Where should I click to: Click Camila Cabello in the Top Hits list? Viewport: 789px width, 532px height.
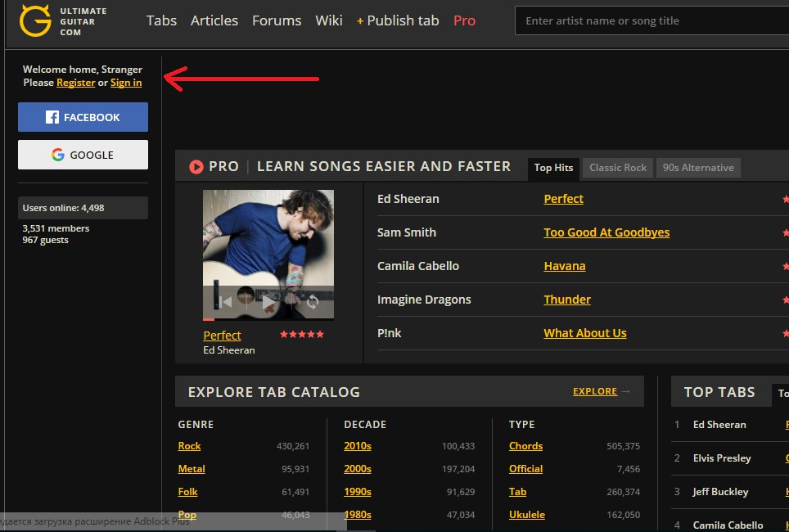tap(418, 266)
